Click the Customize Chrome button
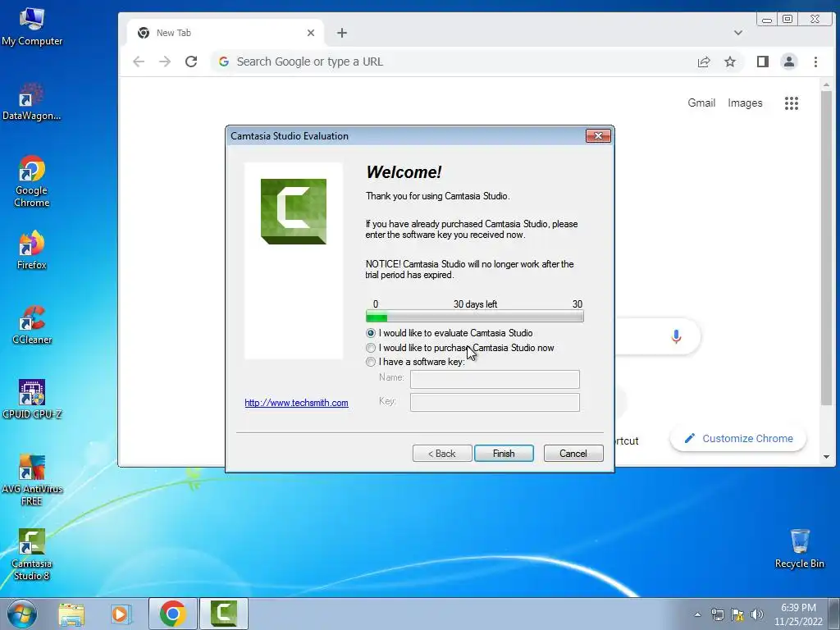Screen dimensions: 840x630 738,439
